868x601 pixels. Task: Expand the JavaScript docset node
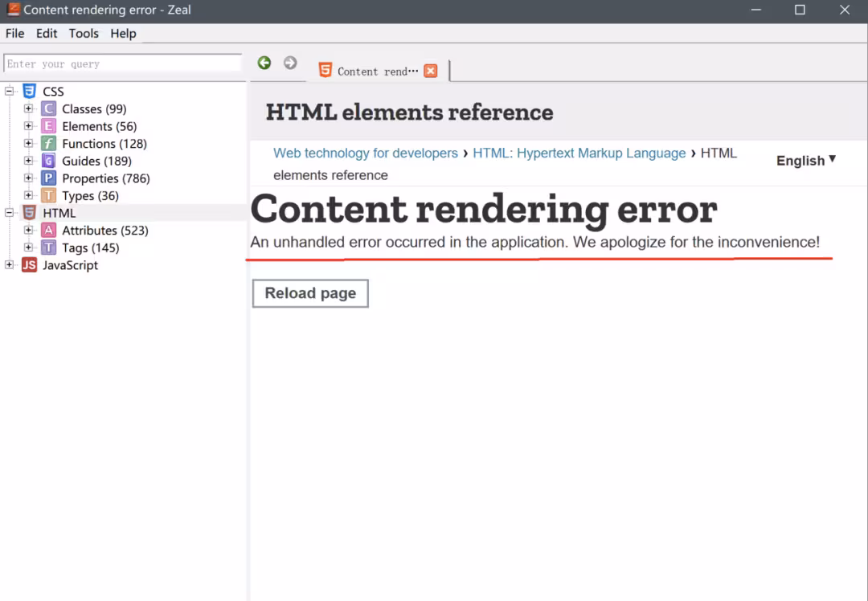tap(10, 265)
